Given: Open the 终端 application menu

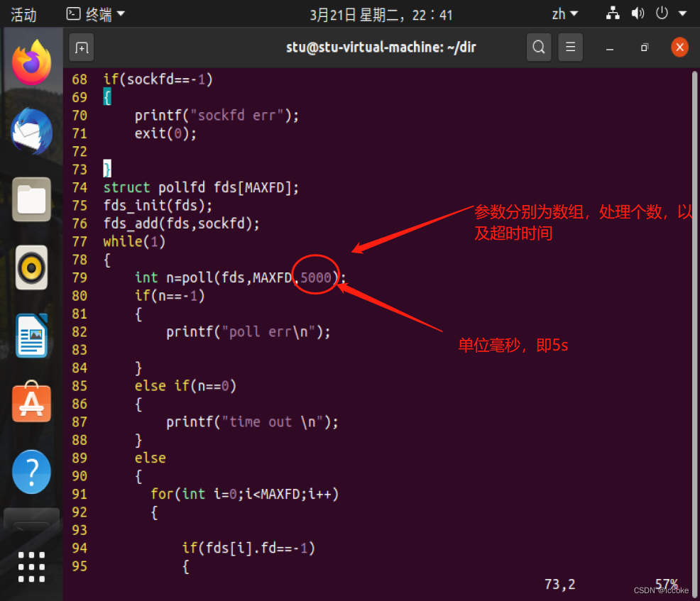Looking at the screenshot, I should coord(96,15).
